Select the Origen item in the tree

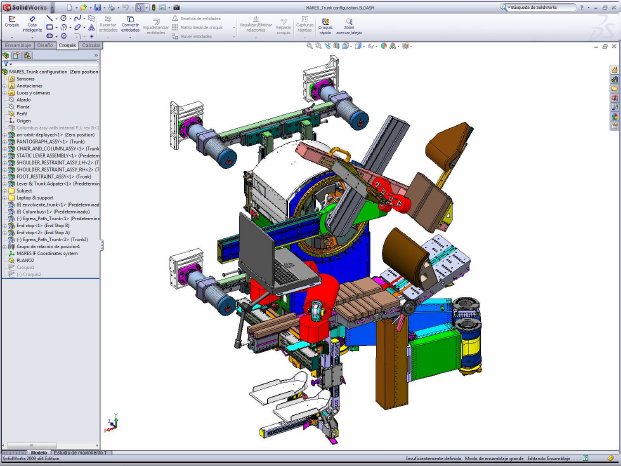coord(24,122)
